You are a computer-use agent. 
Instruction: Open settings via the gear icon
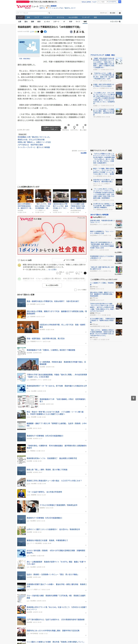pos(120,13)
